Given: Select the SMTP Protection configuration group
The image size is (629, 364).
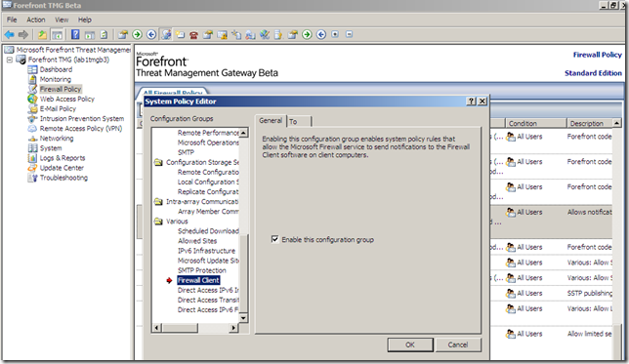Looking at the screenshot, I should (202, 270).
